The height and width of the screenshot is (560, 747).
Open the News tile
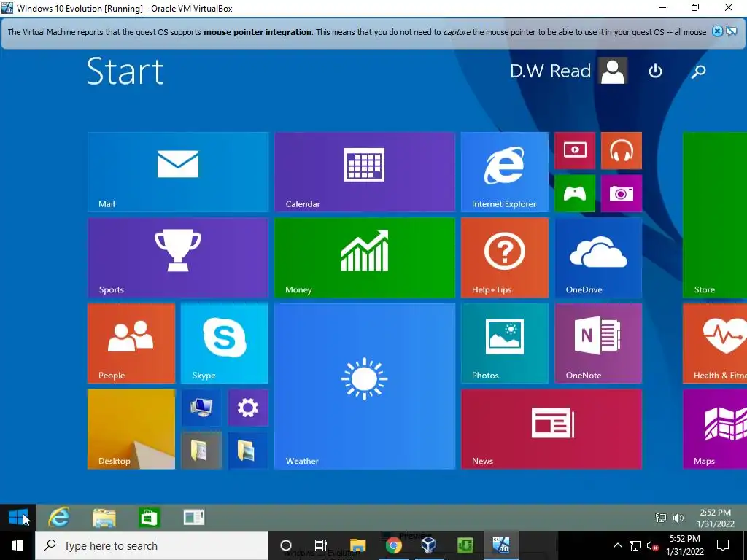(x=551, y=429)
